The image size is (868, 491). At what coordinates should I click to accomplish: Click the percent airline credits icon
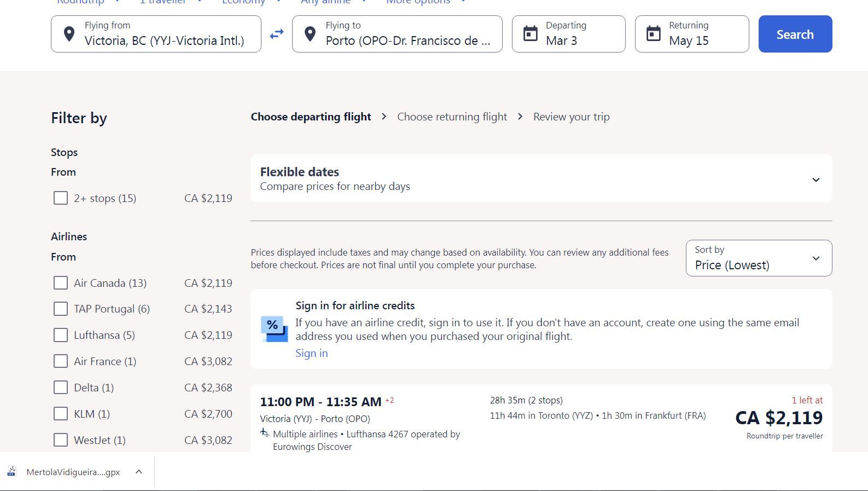click(274, 329)
